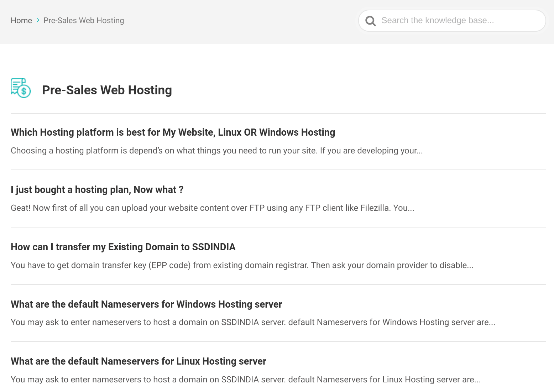Click the Pre-Sales Web Hosting breadcrumb
The height and width of the screenshot is (392, 554).
point(84,21)
